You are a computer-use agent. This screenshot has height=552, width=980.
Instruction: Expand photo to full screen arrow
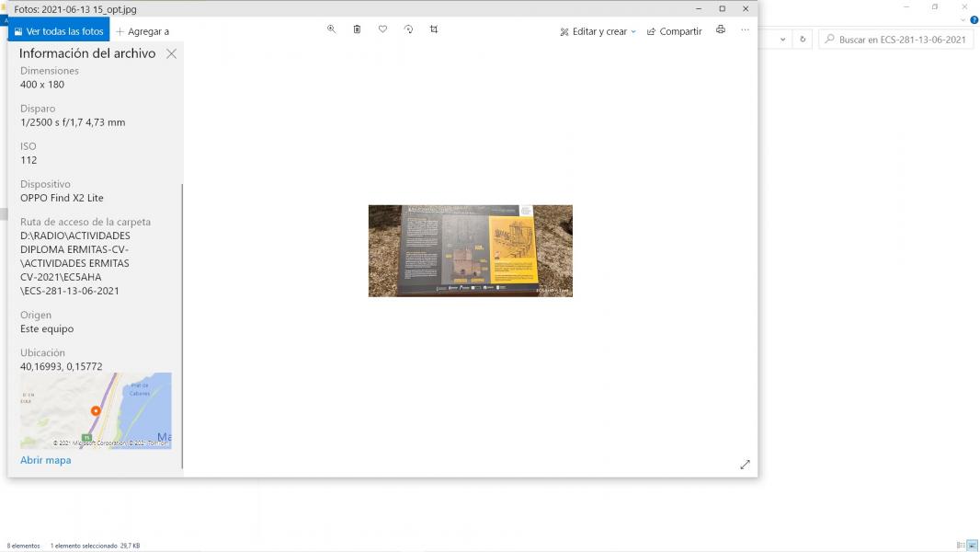click(x=745, y=465)
